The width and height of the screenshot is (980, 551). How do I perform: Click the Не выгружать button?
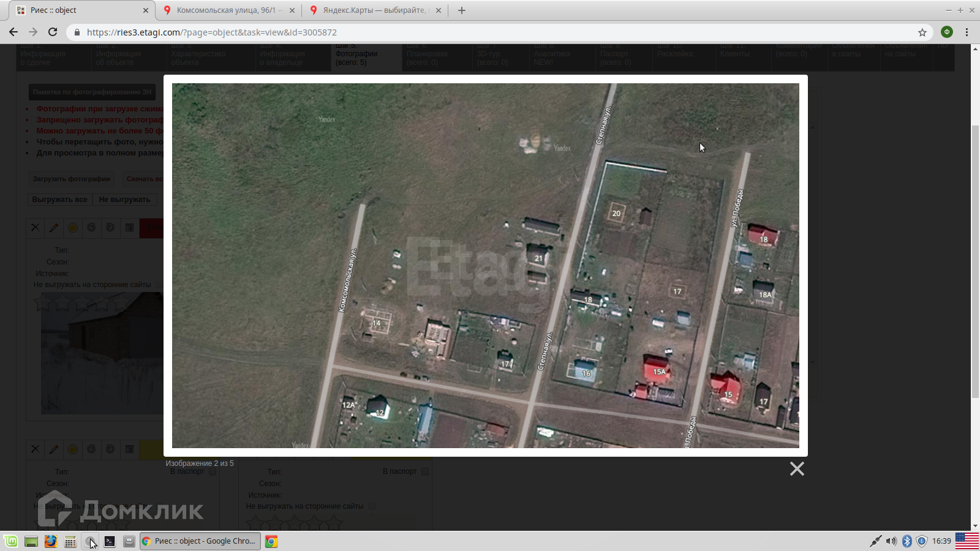(124, 200)
